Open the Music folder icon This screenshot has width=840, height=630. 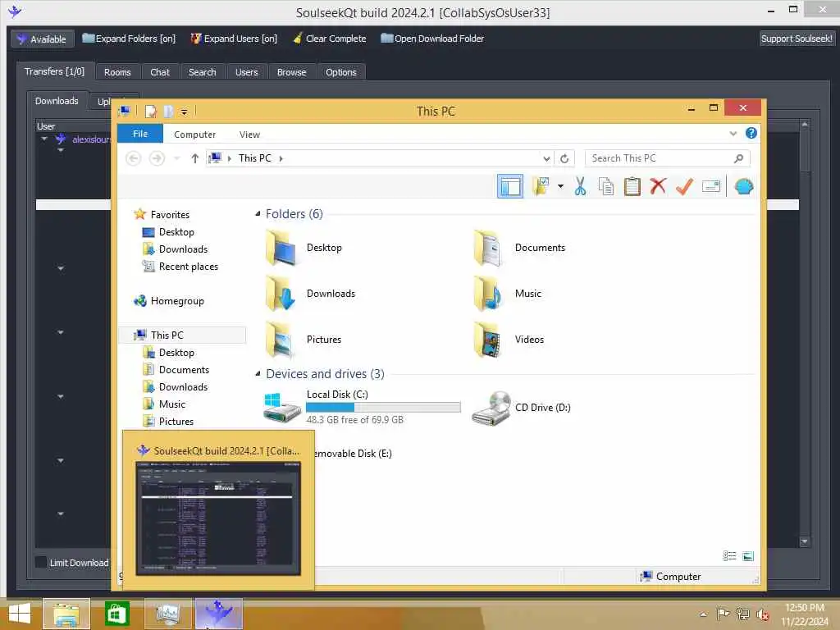(487, 294)
